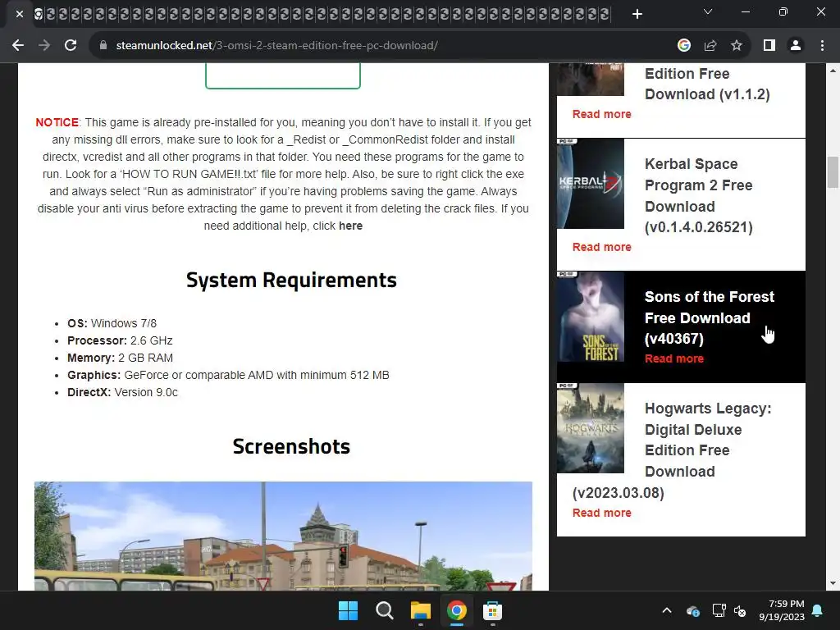Open Windows Start menu
The width and height of the screenshot is (840, 630).
348,610
